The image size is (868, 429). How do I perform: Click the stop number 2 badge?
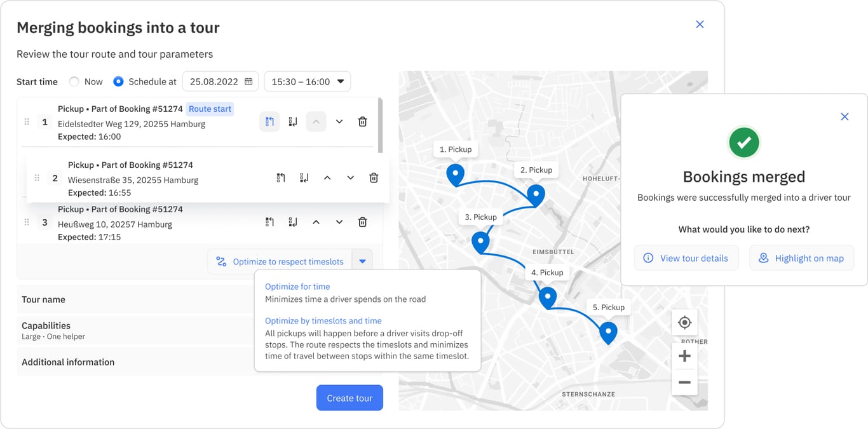[x=55, y=178]
